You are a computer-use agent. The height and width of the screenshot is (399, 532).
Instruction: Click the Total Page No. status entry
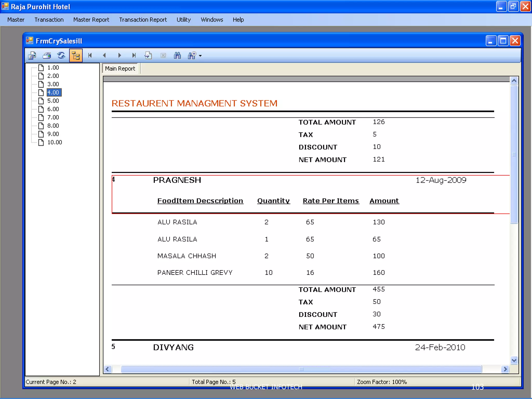pyautogui.click(x=214, y=382)
